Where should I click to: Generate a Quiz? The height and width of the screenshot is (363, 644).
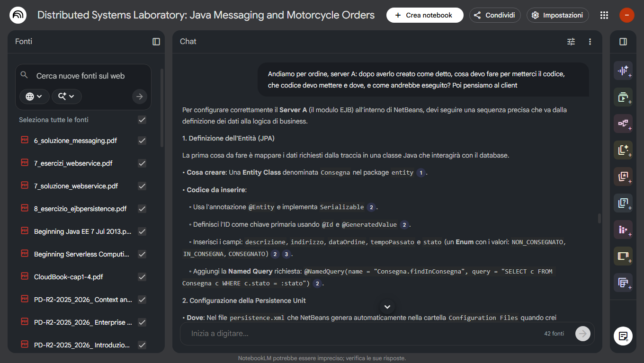pos(623,203)
